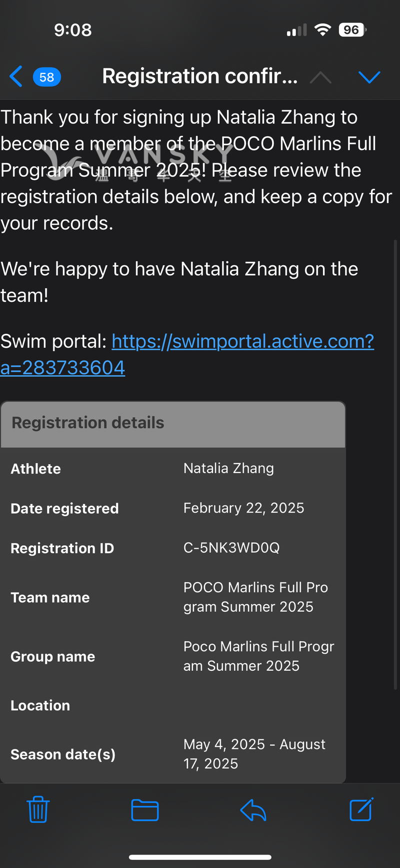Viewport: 400px width, 868px height.
Task: Tap the Registration confirmation subject title
Action: [200, 77]
